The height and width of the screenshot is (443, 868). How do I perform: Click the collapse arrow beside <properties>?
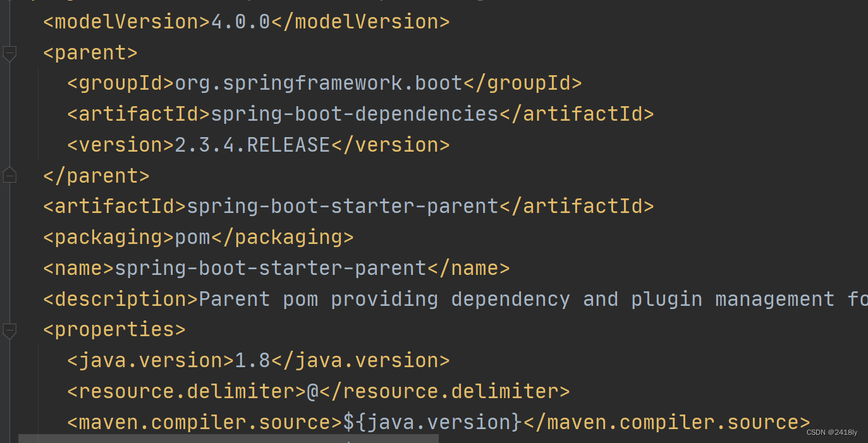tap(9, 330)
